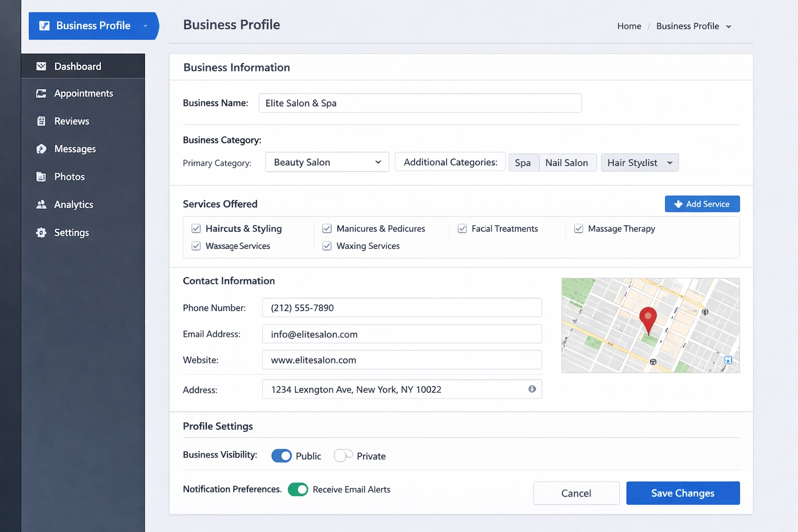Click the Reviews clipboard icon
The image size is (798, 532).
click(x=41, y=121)
